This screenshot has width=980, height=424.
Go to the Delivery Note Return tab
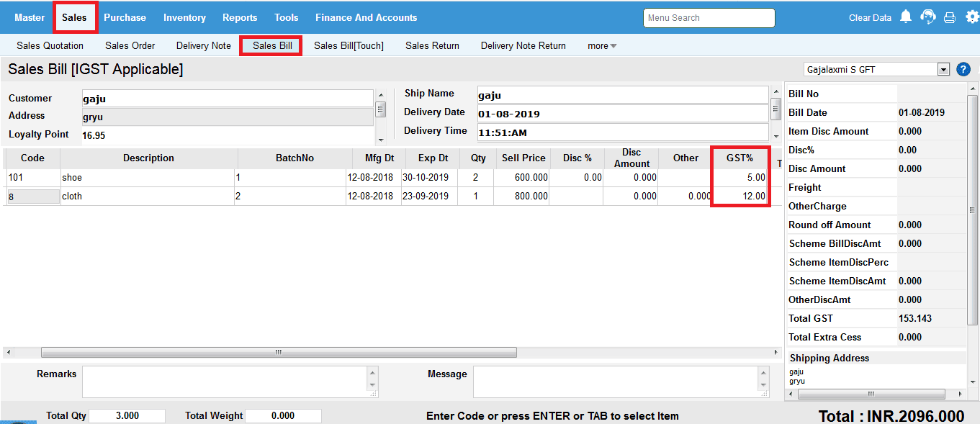click(x=523, y=46)
